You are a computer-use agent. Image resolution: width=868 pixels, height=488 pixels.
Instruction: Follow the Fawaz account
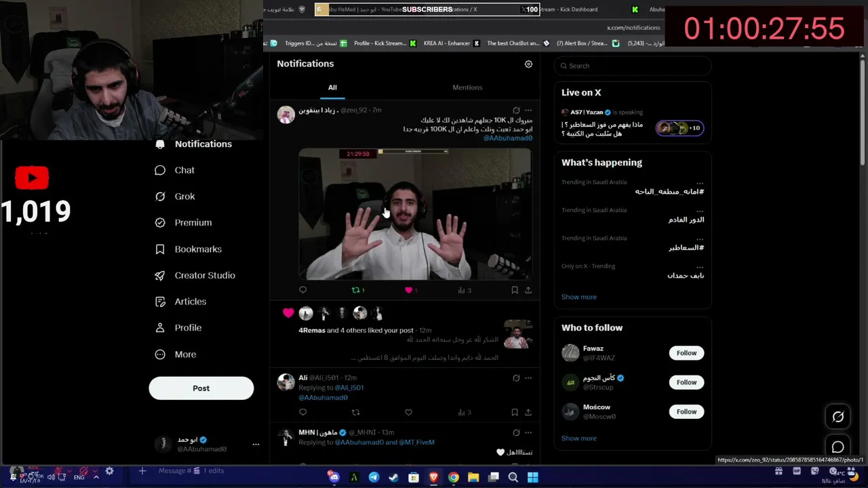tap(686, 353)
